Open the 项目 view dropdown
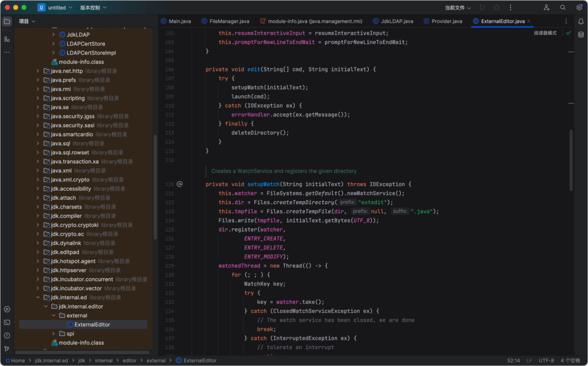Screen dimensions: 588x366 [27, 22]
